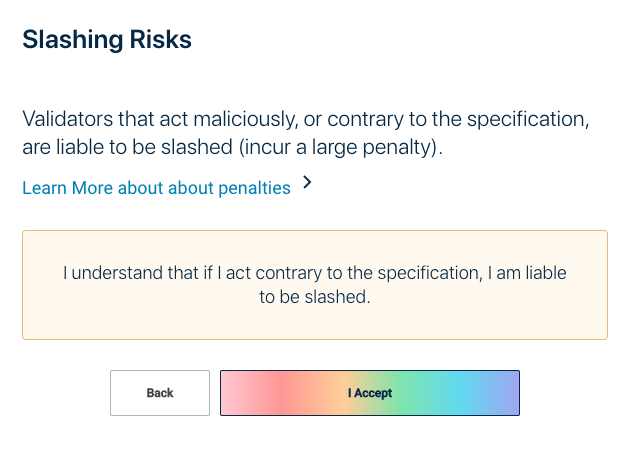Open the Learn More about penalties link
Image resolution: width=630 pixels, height=466 pixels.
[156, 188]
